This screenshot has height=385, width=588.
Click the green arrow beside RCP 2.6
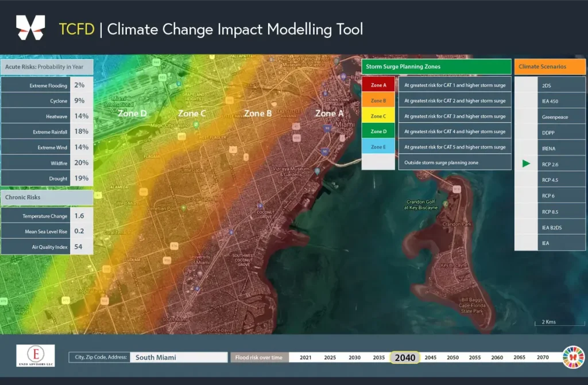526,164
